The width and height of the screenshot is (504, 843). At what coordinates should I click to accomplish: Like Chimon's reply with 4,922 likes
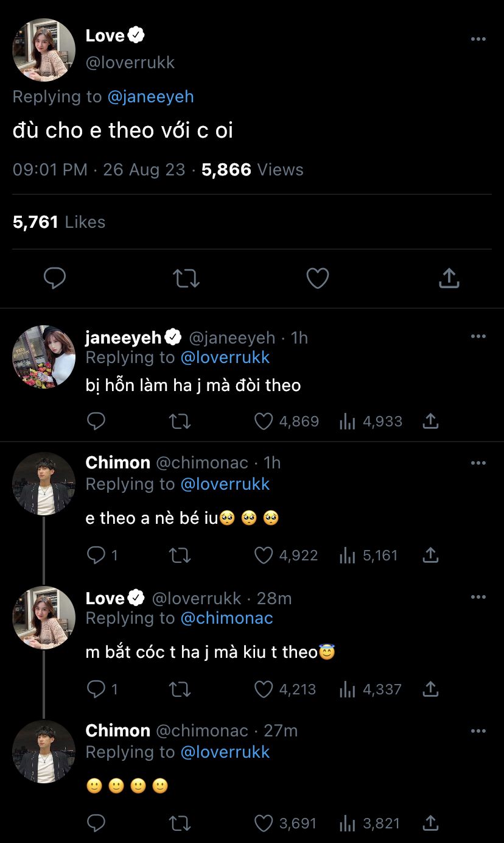(264, 555)
